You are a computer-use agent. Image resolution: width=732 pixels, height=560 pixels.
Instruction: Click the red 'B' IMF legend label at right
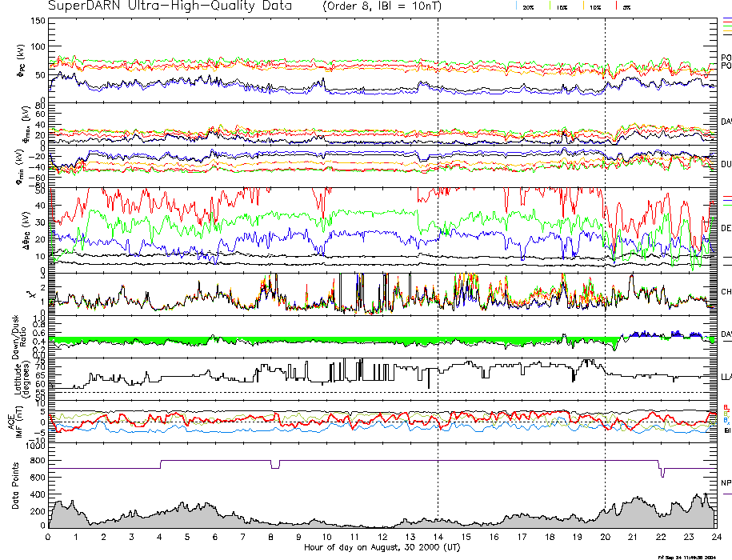pos(726,407)
